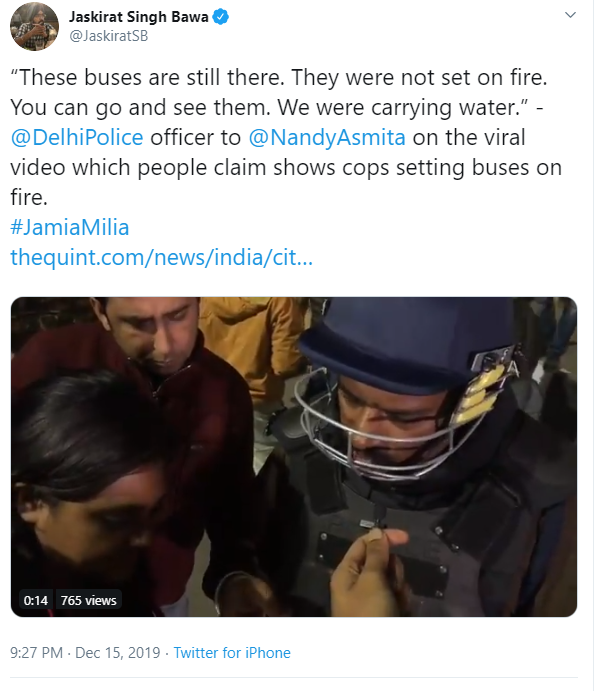Open the 9:27 PM timestamp
This screenshot has height=691, width=594.
pyautogui.click(x=37, y=653)
